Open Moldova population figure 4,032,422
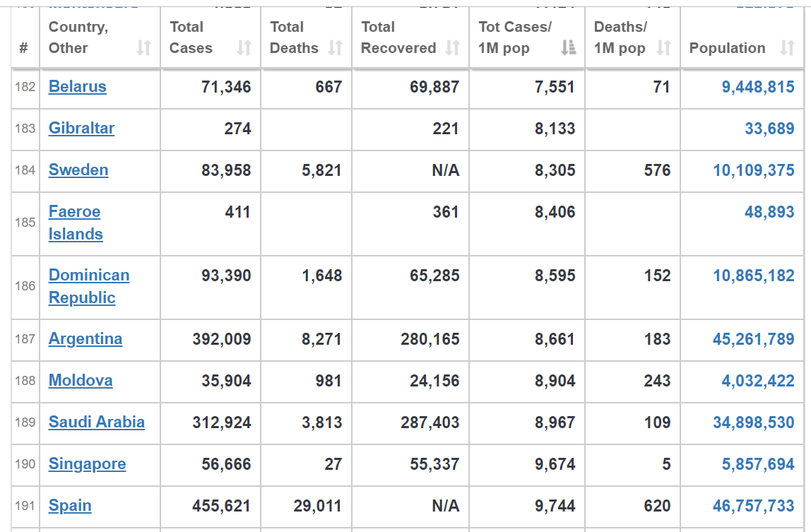Viewport: 811px width, 532px height. pos(758,381)
